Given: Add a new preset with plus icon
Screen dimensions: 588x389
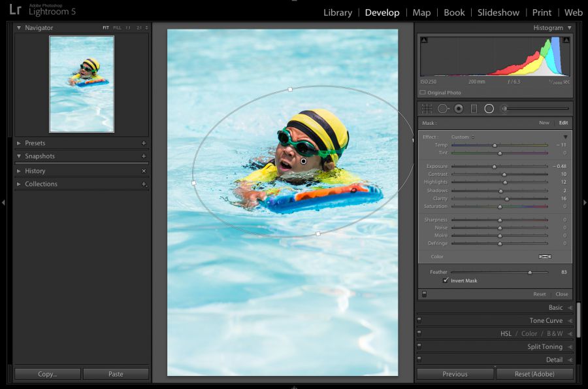Looking at the screenshot, I should pyautogui.click(x=144, y=143).
